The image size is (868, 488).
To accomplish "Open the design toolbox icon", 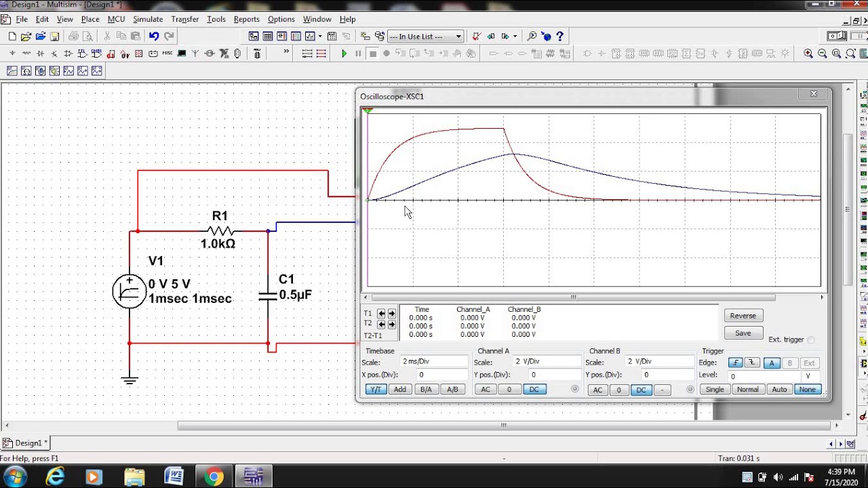I will coord(254,37).
